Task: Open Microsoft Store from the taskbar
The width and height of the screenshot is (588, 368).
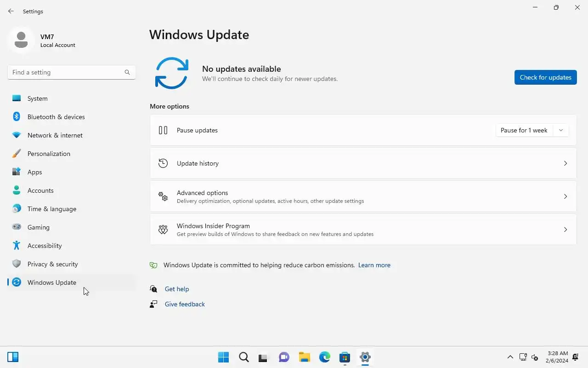Action: coord(345,357)
